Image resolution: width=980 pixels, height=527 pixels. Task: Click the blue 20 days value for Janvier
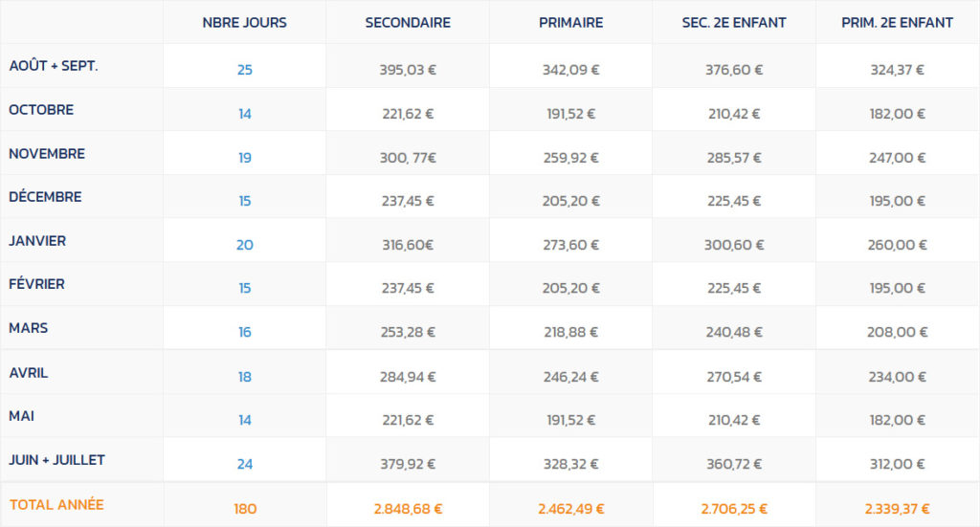(244, 245)
